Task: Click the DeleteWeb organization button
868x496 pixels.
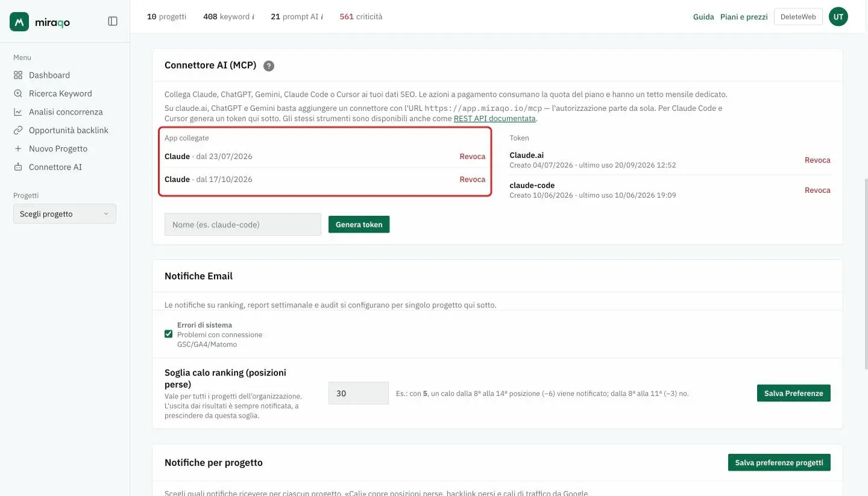Action: [x=798, y=17]
